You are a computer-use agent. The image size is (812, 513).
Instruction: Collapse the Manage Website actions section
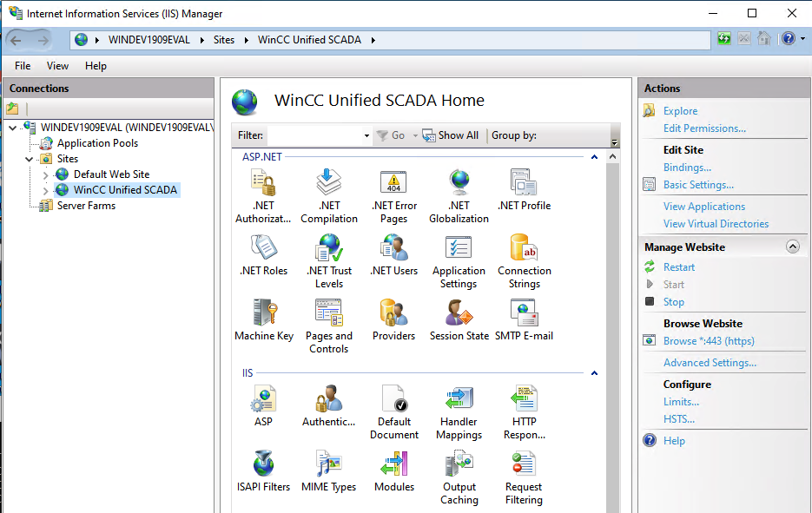(x=792, y=247)
